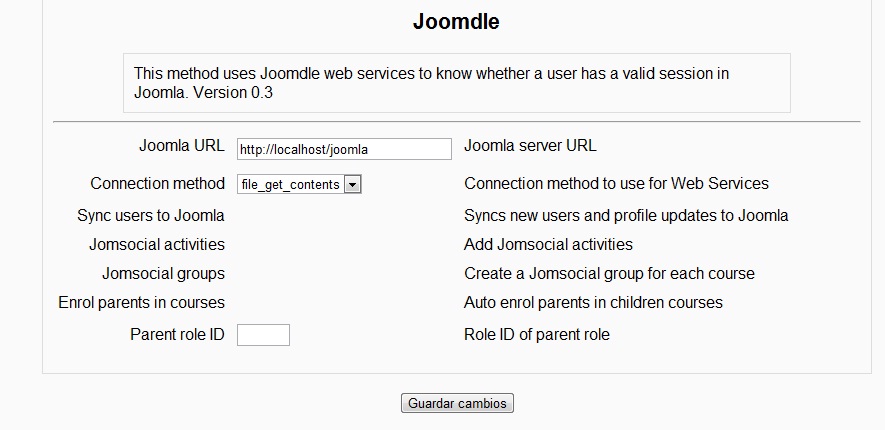Viewport: 885px width, 430px height.
Task: Click the Jomsocial activities label
Action: click(156, 244)
